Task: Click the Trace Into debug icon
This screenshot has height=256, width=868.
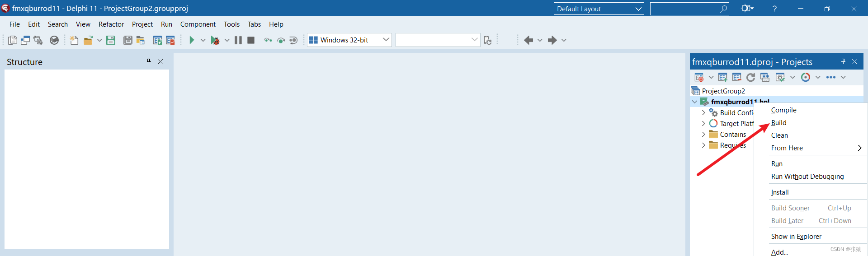Action: [x=268, y=40]
